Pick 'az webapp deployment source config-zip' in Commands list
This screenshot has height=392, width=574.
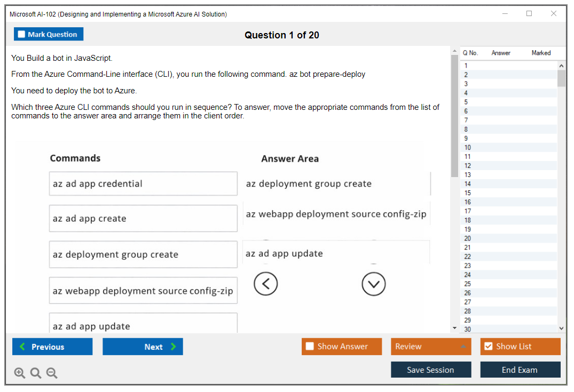pyautogui.click(x=143, y=291)
